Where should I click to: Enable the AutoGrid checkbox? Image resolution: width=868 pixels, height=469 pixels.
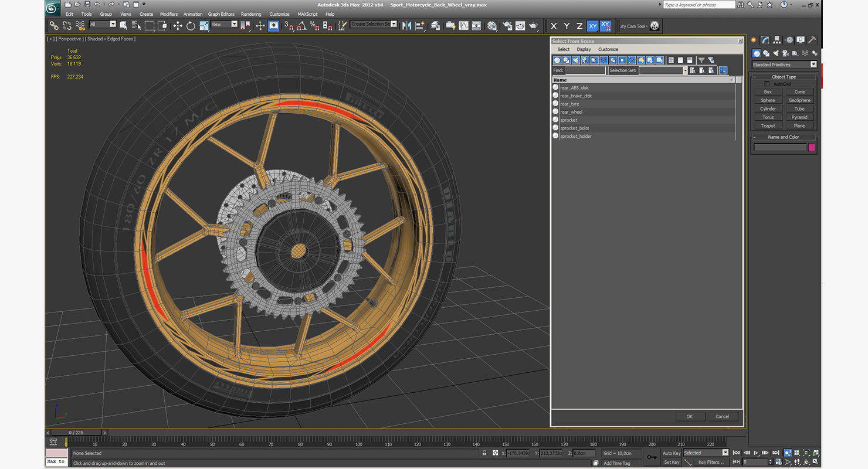(x=767, y=84)
